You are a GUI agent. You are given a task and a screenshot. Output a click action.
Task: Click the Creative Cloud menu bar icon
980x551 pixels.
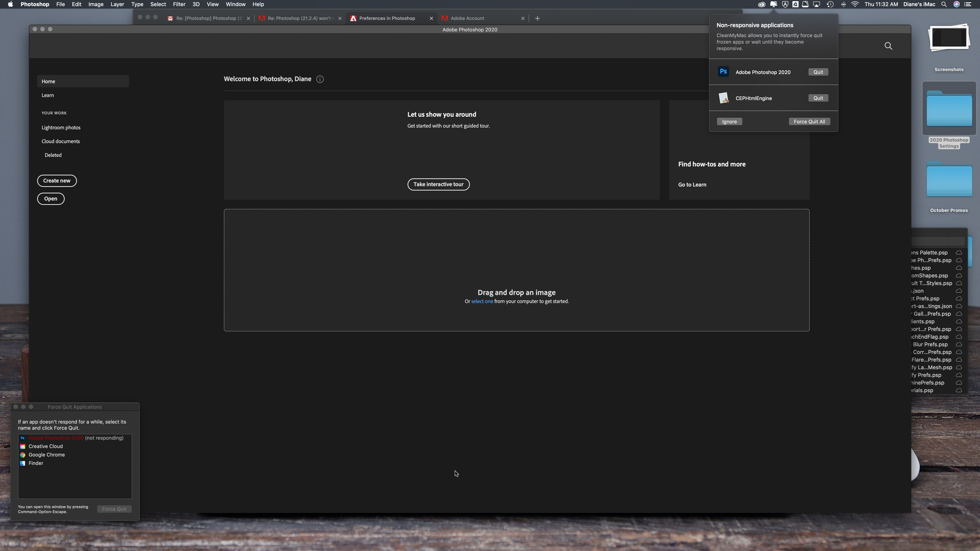point(761,5)
